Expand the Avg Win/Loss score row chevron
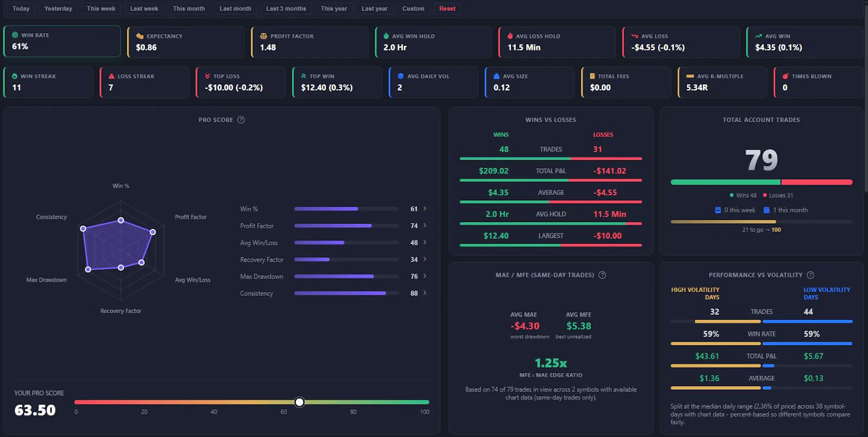Viewport: 868px width, 437px height. point(425,242)
